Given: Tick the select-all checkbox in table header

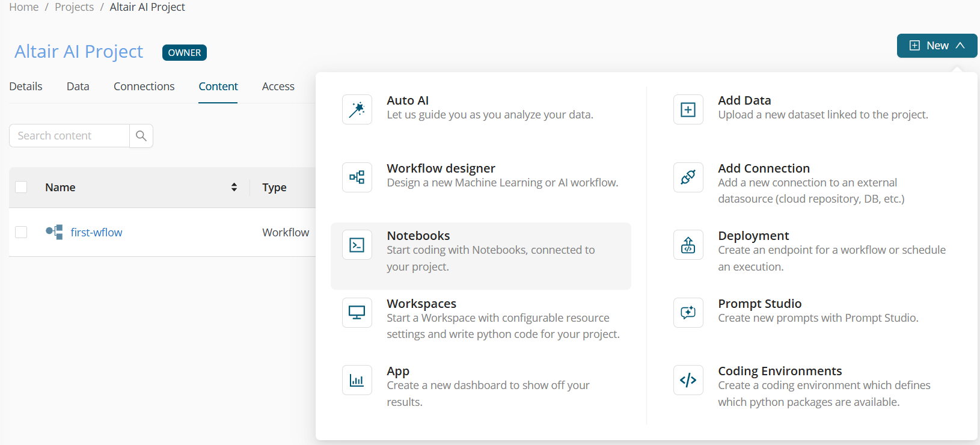Looking at the screenshot, I should point(21,187).
